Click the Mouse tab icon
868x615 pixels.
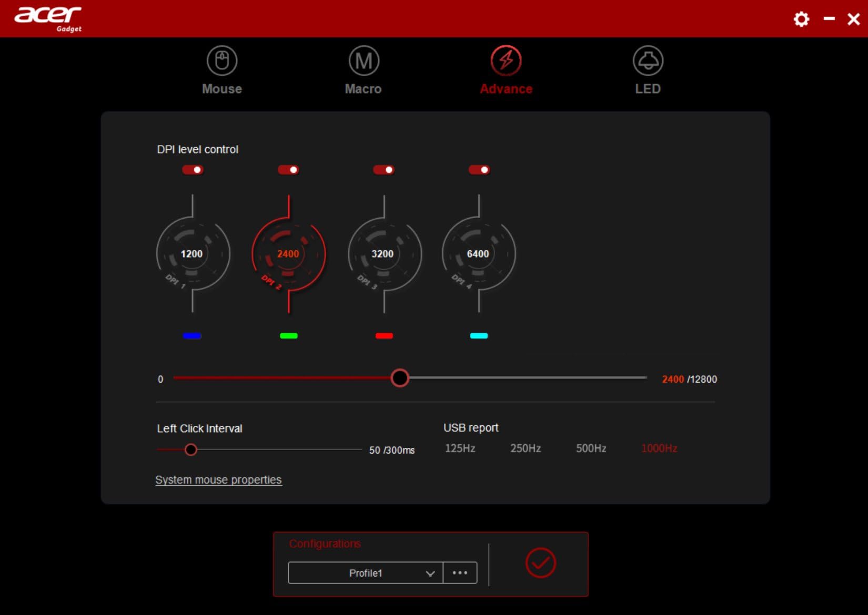pyautogui.click(x=222, y=60)
